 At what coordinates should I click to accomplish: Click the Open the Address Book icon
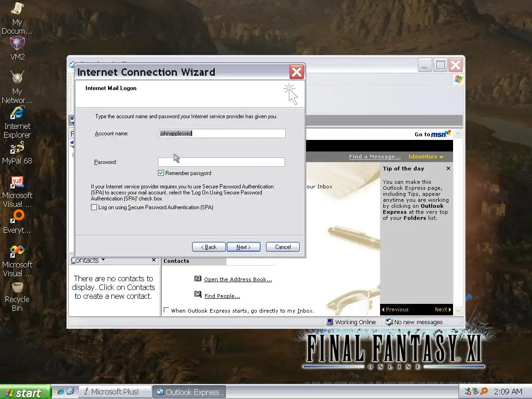pos(198,278)
